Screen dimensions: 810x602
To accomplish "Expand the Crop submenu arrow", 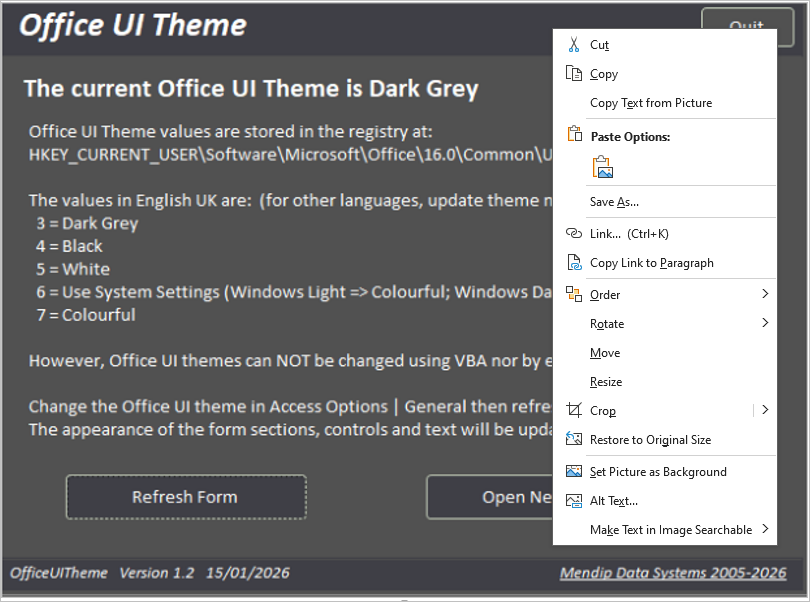I will pos(765,409).
